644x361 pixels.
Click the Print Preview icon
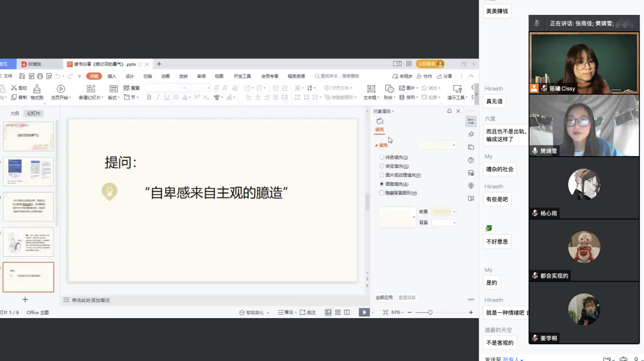(49, 76)
